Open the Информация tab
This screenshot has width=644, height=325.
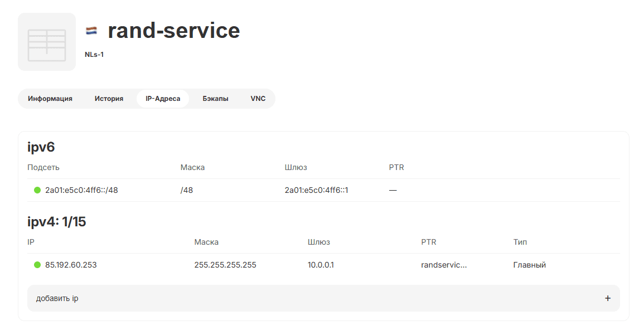pyautogui.click(x=50, y=99)
